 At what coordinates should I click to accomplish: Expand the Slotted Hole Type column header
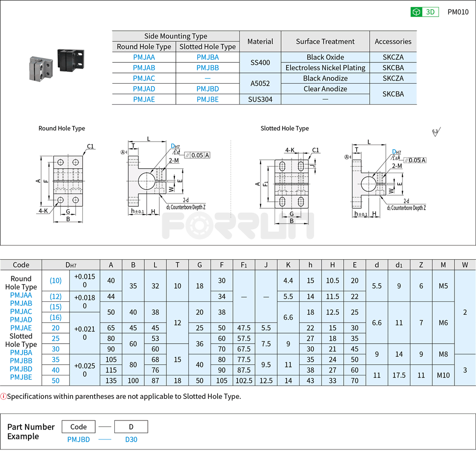pyautogui.click(x=208, y=46)
